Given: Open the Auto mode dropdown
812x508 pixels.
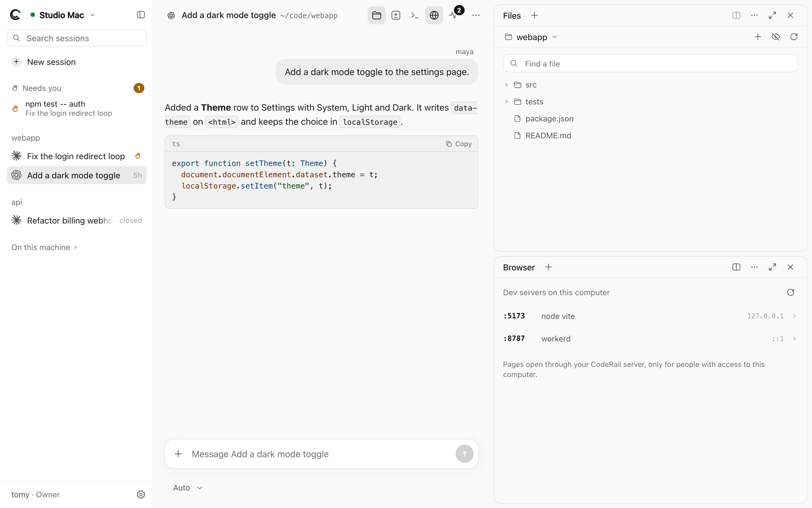Looking at the screenshot, I should click(x=187, y=487).
